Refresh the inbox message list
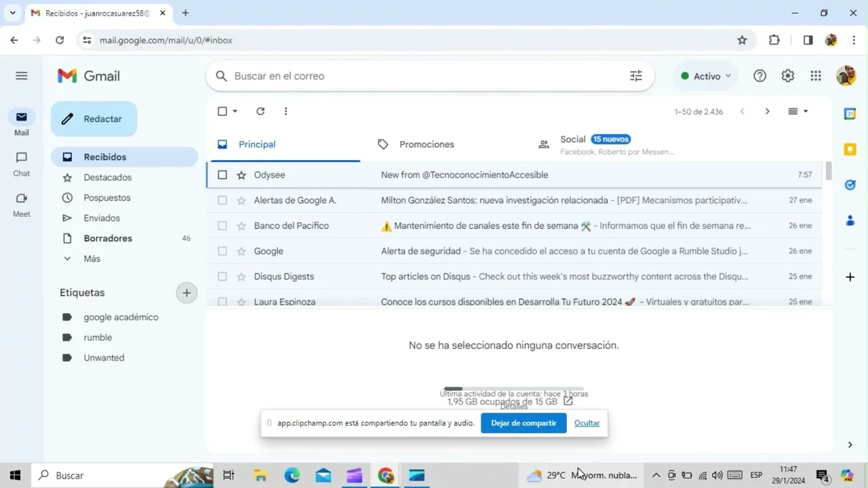This screenshot has height=488, width=868. tap(260, 111)
